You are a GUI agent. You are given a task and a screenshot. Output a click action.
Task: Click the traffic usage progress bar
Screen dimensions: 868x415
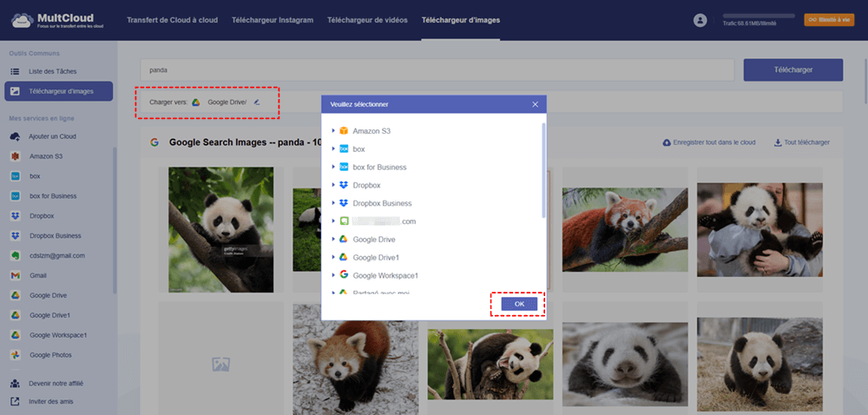[759, 16]
